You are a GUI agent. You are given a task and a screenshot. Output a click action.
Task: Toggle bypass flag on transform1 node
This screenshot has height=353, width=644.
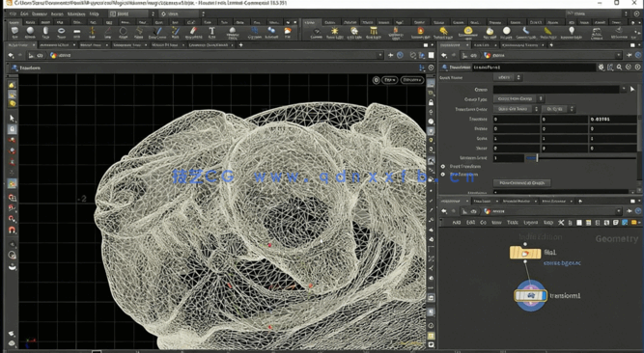(x=518, y=295)
